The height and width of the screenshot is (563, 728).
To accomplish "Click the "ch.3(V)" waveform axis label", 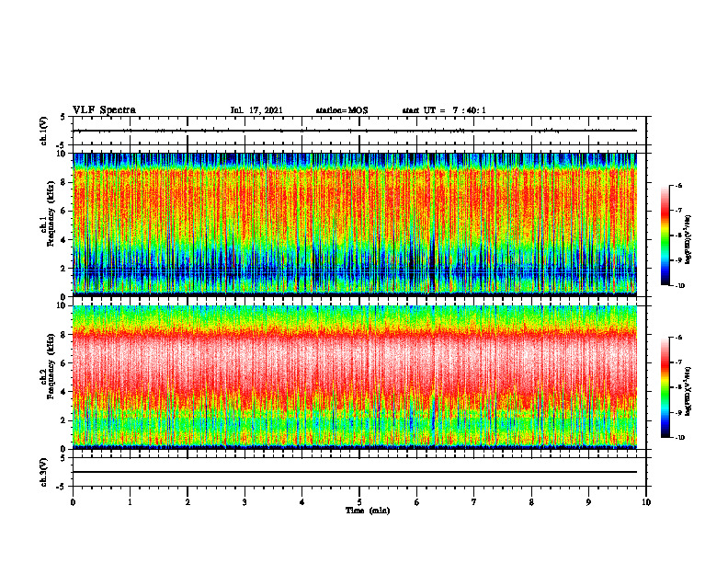I will point(43,472).
